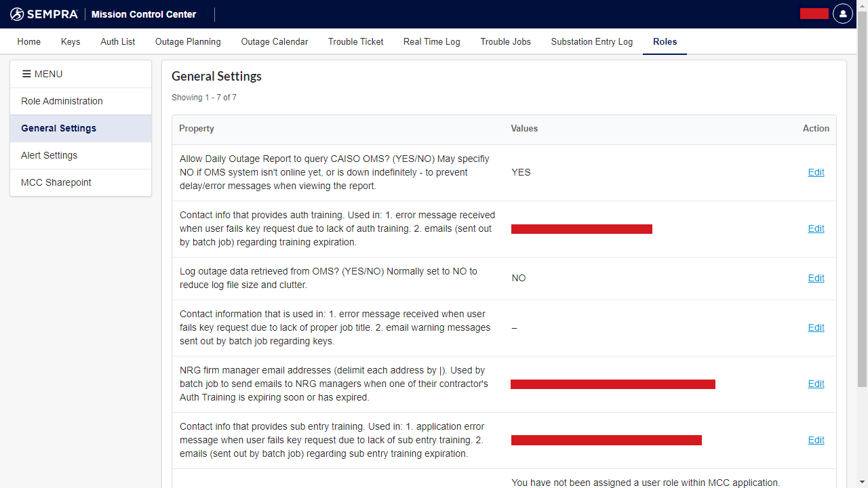Edit the CAISO OMS query setting
Viewport: 868px width, 488px height.
pos(816,172)
